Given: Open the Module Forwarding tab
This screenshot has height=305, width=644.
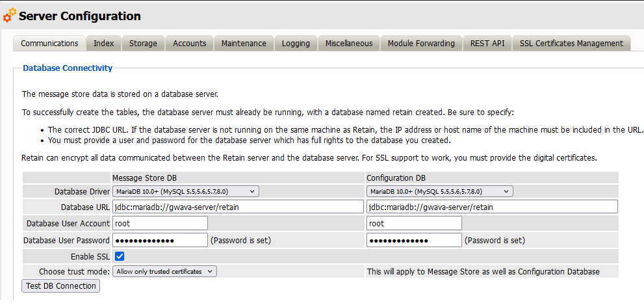Looking at the screenshot, I should click(x=421, y=44).
